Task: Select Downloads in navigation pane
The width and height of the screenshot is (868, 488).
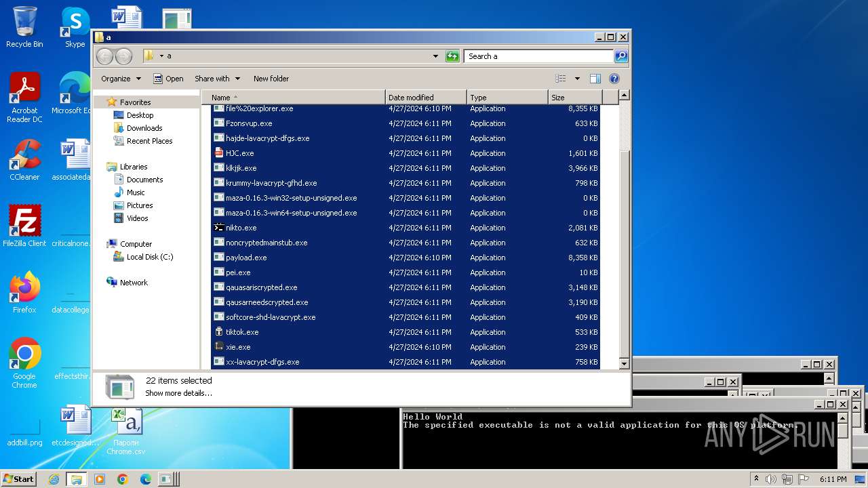Action: pos(144,128)
